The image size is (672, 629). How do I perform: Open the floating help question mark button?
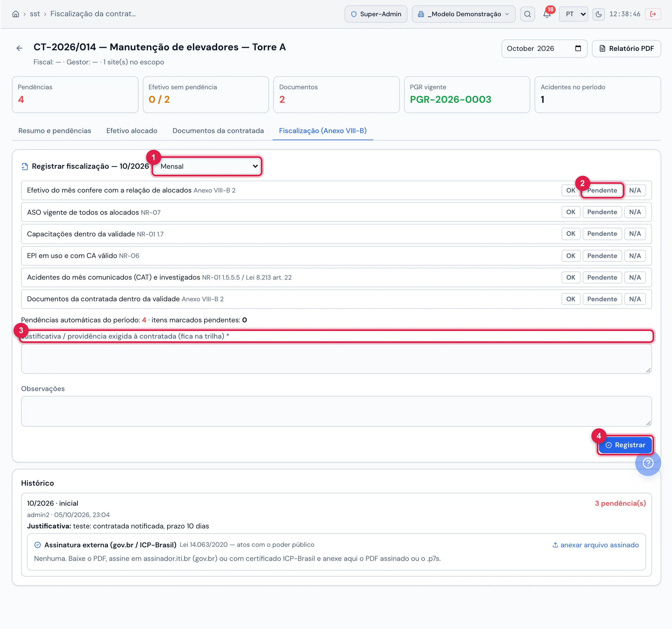pos(648,463)
